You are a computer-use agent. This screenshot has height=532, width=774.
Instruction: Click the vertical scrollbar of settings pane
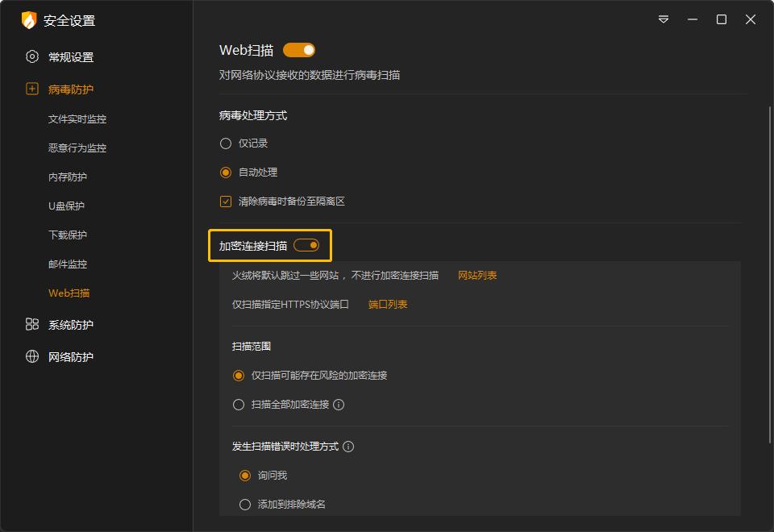[x=770, y=274]
